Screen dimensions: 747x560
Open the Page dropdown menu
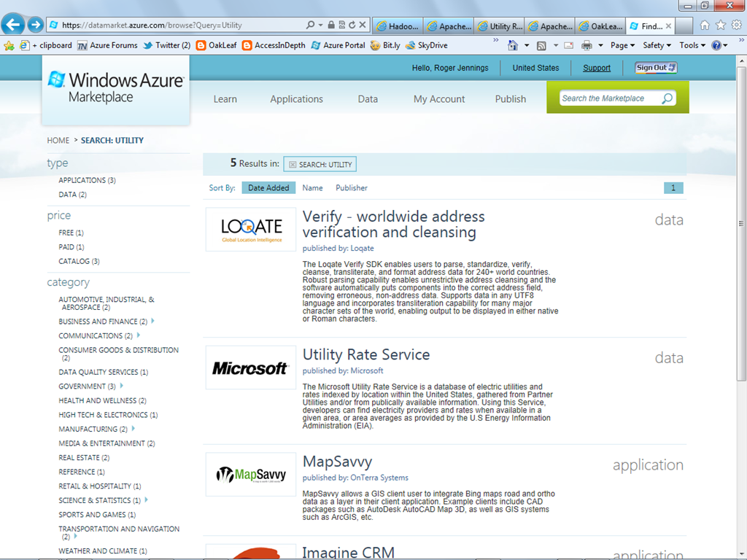pyautogui.click(x=623, y=45)
